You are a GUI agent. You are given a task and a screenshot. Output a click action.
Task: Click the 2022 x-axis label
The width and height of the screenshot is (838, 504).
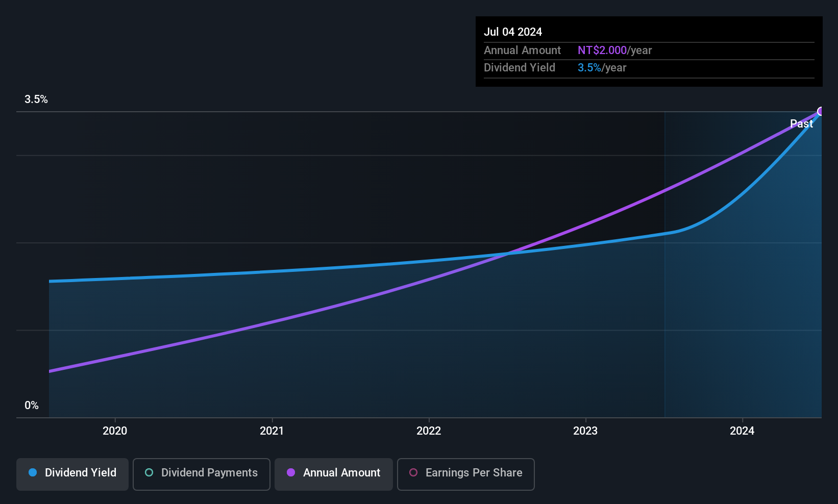point(429,431)
